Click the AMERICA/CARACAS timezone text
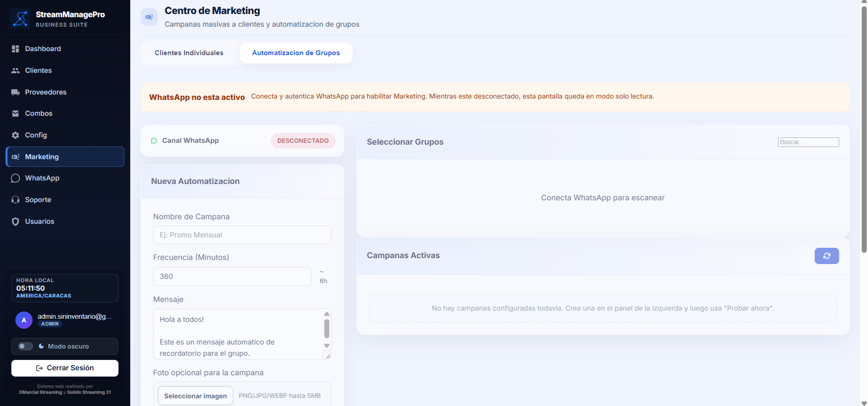This screenshot has width=868, height=406. tap(44, 296)
